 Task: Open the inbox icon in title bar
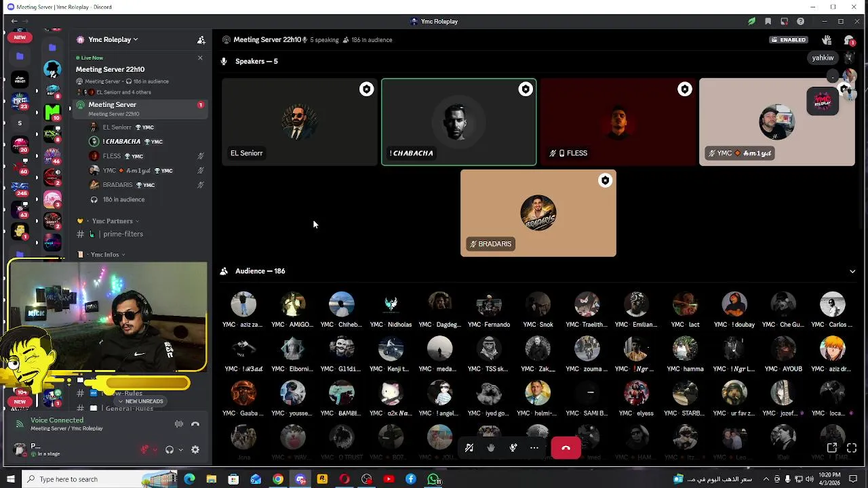click(x=785, y=22)
